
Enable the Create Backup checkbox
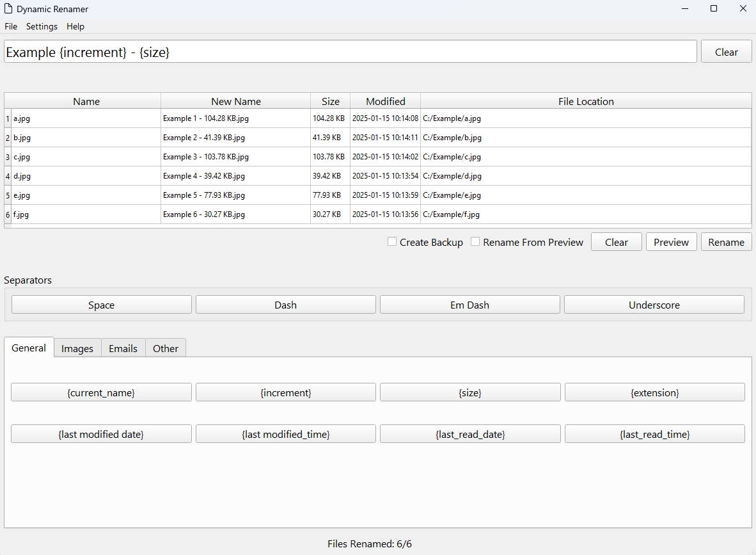pos(392,242)
